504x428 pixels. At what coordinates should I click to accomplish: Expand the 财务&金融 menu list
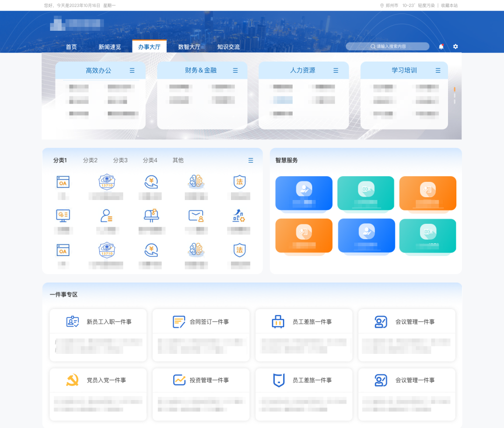235,70
